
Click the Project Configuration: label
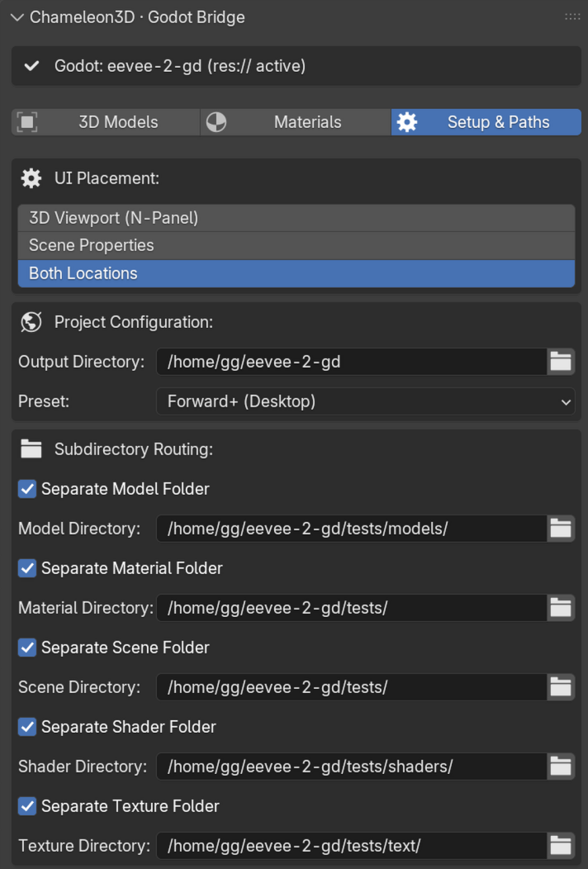click(134, 322)
